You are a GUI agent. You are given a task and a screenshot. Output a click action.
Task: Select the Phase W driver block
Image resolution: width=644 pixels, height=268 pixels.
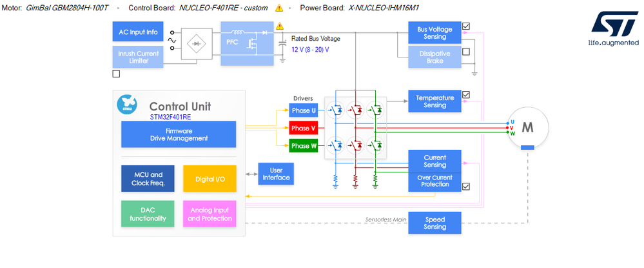tap(304, 146)
